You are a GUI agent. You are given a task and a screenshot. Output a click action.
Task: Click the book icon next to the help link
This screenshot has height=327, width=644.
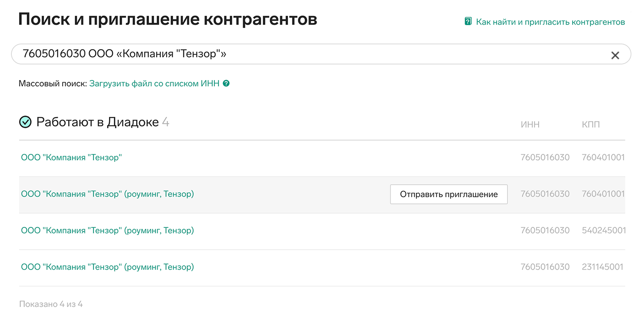pyautogui.click(x=468, y=21)
